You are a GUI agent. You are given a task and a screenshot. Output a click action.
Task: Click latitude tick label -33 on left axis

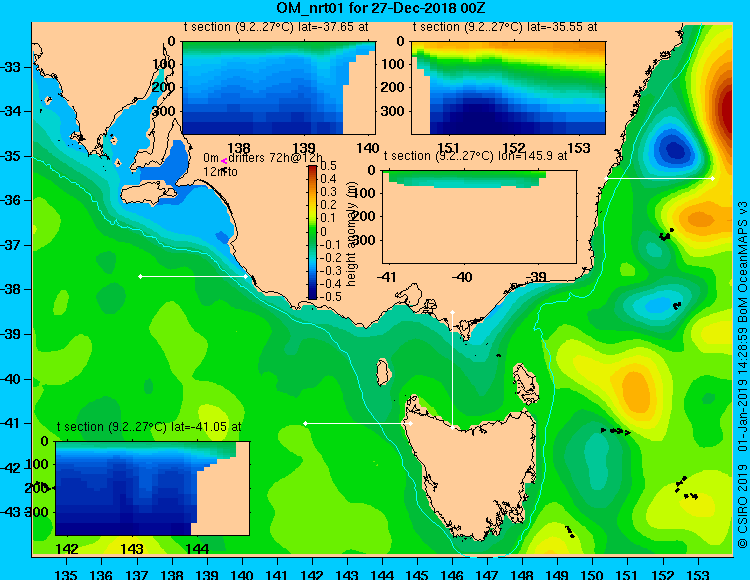point(11,66)
